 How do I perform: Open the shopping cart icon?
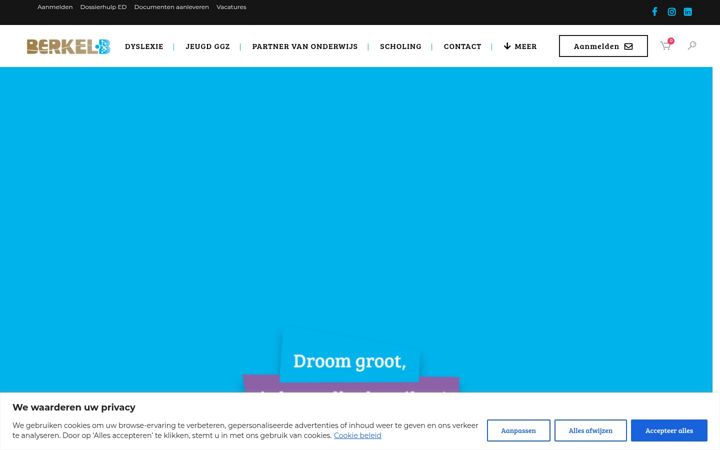click(x=666, y=45)
